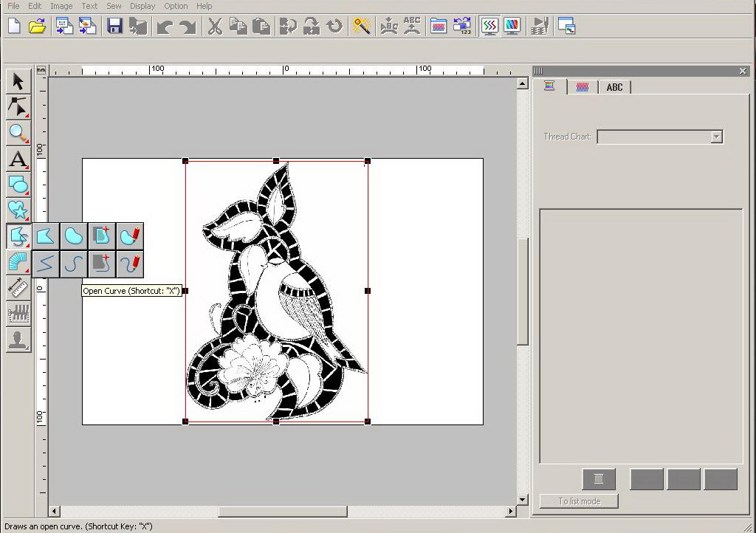Viewport: 756px width, 533px height.
Task: Switch to the ABC text attributes tab
Action: [x=614, y=87]
